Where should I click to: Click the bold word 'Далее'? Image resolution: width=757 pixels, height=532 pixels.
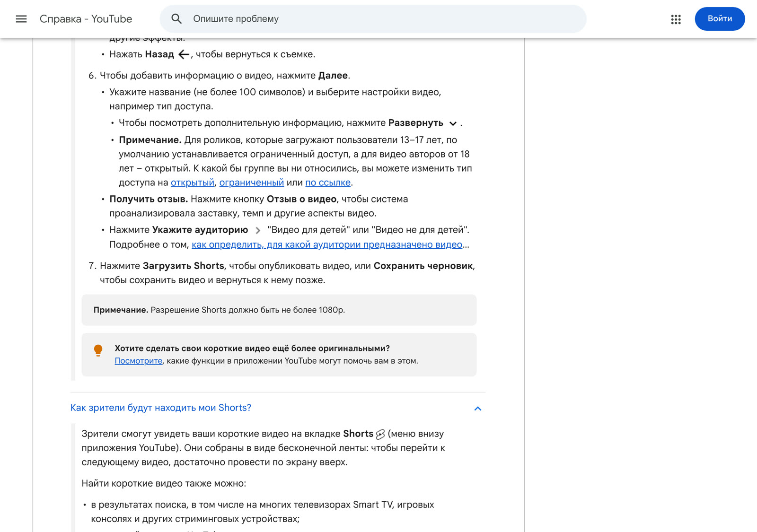[x=333, y=76]
